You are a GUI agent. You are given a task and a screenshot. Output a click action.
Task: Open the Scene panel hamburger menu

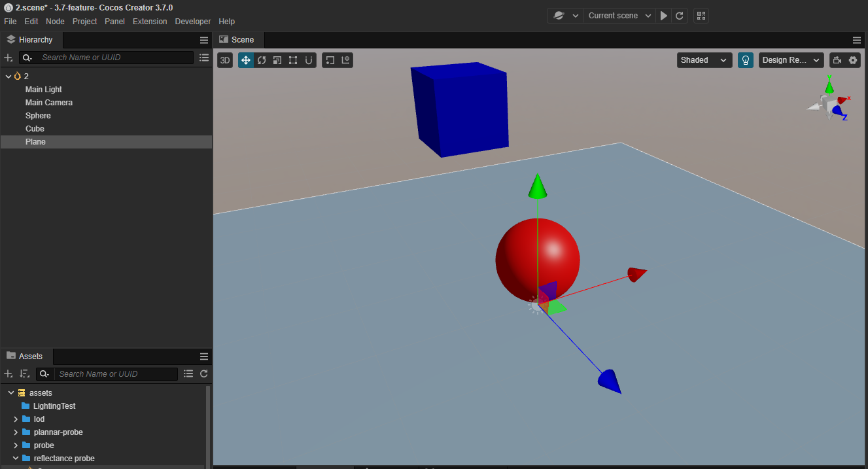pos(857,40)
